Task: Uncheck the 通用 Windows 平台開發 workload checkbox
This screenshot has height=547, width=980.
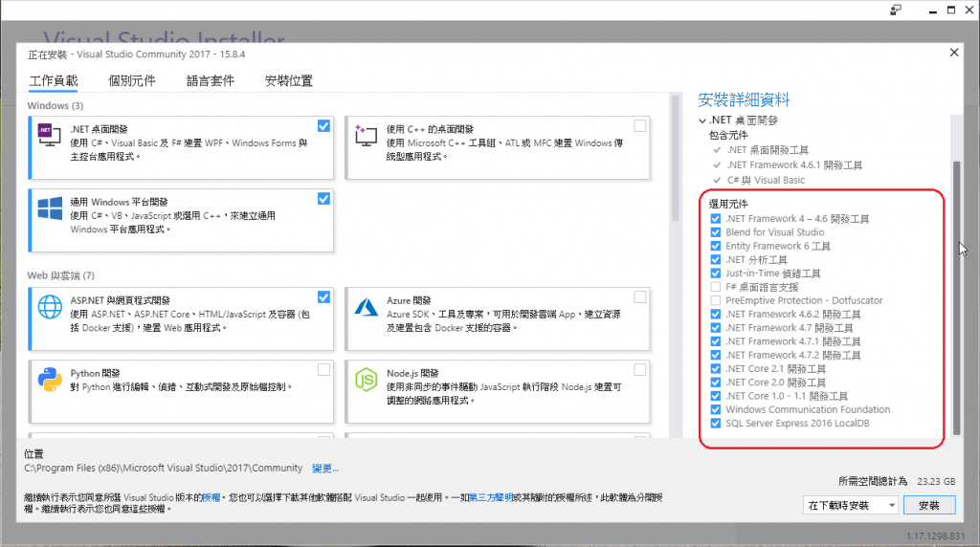Action: 323,199
